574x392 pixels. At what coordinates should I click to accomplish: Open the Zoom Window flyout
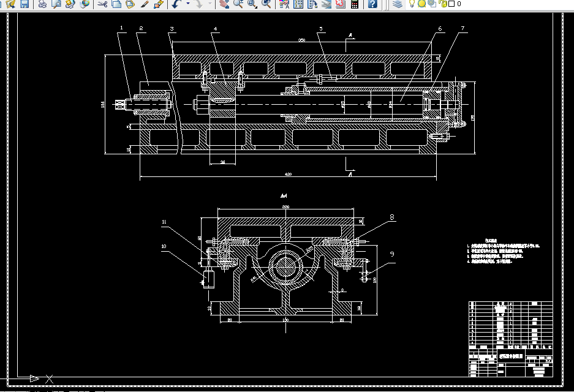click(x=252, y=4)
